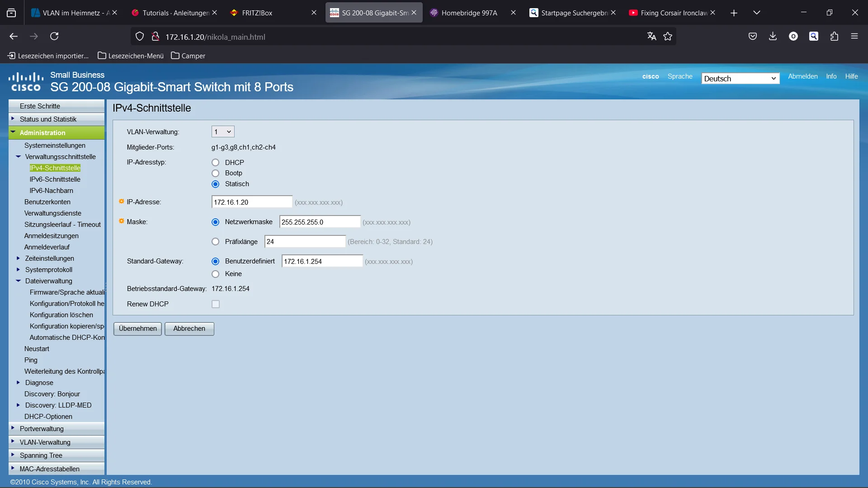
Task: Click the Info link
Action: pos(831,76)
